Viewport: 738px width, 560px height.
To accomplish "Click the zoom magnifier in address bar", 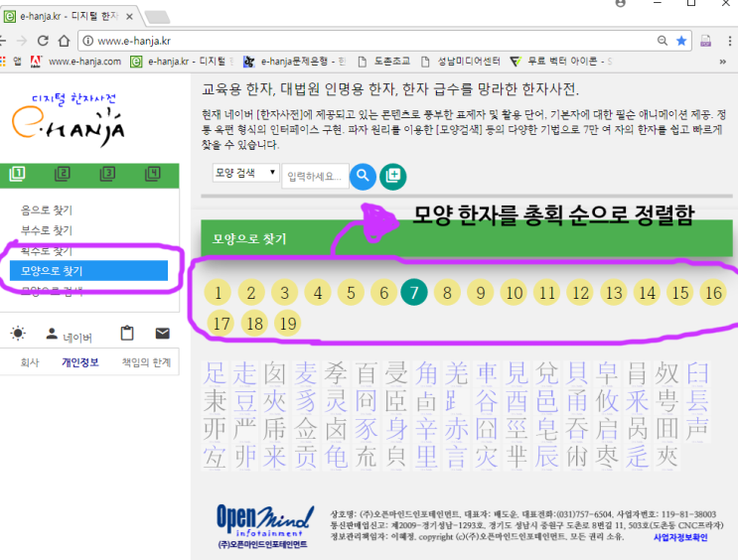I will 663,41.
